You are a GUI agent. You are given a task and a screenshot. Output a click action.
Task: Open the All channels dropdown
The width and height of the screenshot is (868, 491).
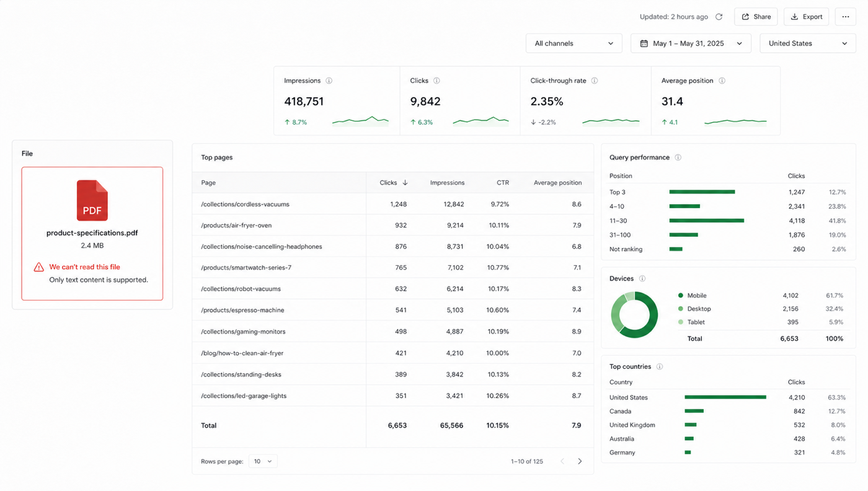[573, 43]
